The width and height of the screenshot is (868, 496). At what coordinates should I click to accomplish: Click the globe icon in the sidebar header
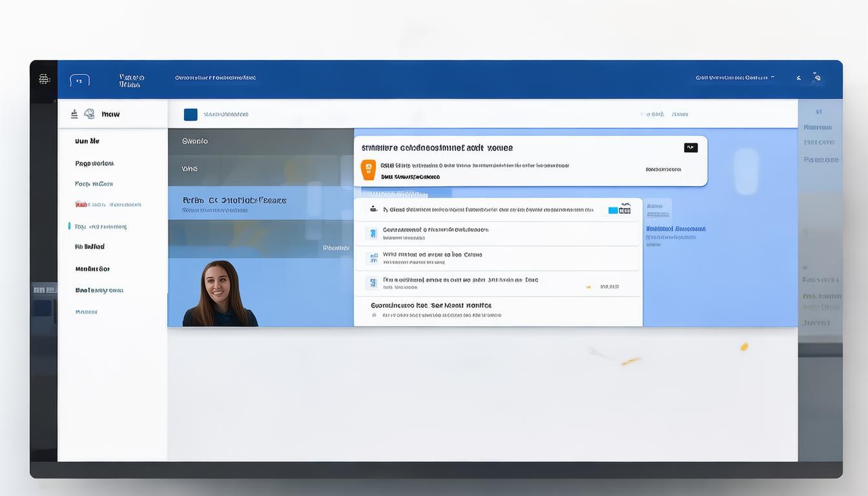[89, 114]
